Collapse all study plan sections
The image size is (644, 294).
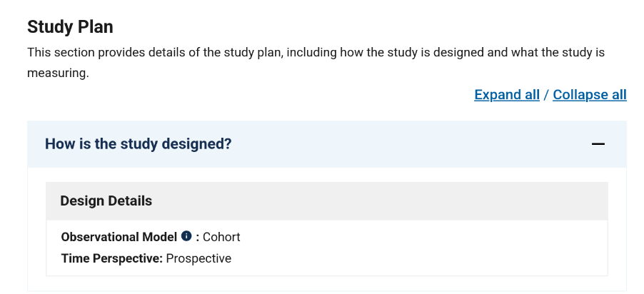coord(589,95)
